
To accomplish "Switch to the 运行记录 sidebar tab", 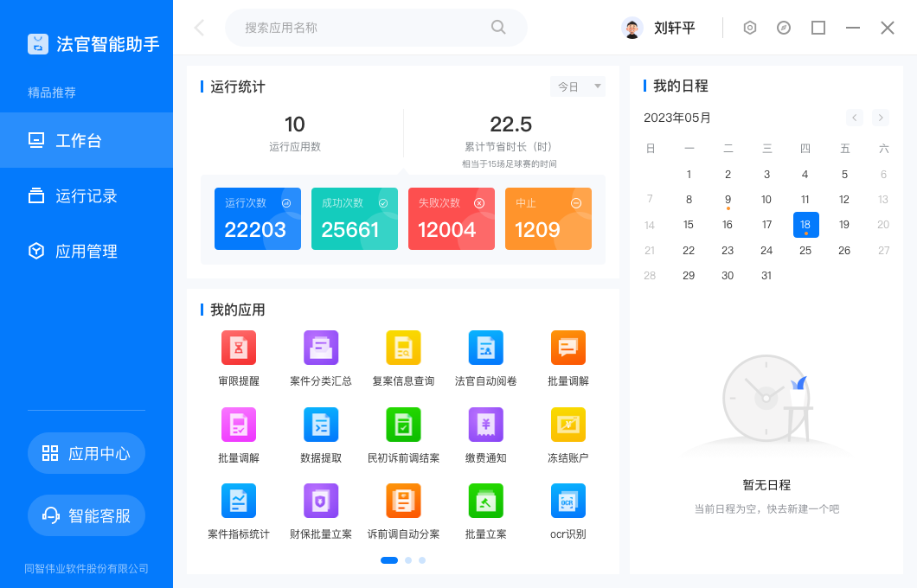I will click(x=87, y=196).
